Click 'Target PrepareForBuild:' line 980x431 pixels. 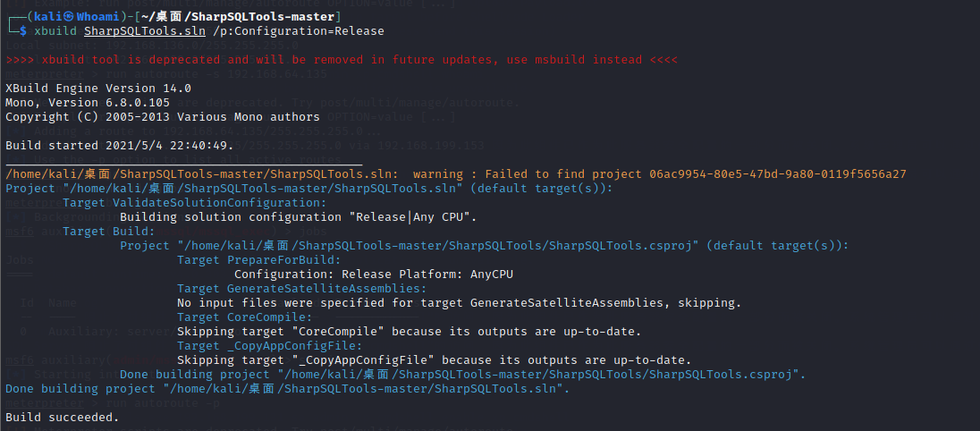point(258,260)
